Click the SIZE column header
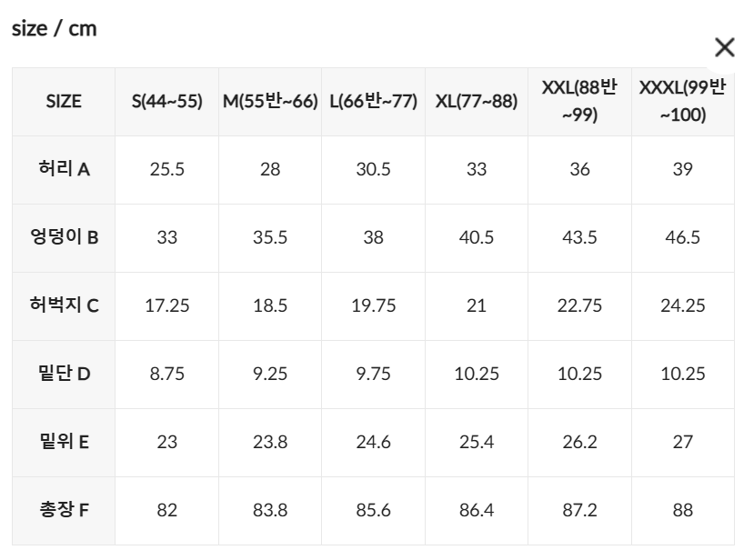Image resolution: width=754 pixels, height=560 pixels. (64, 102)
